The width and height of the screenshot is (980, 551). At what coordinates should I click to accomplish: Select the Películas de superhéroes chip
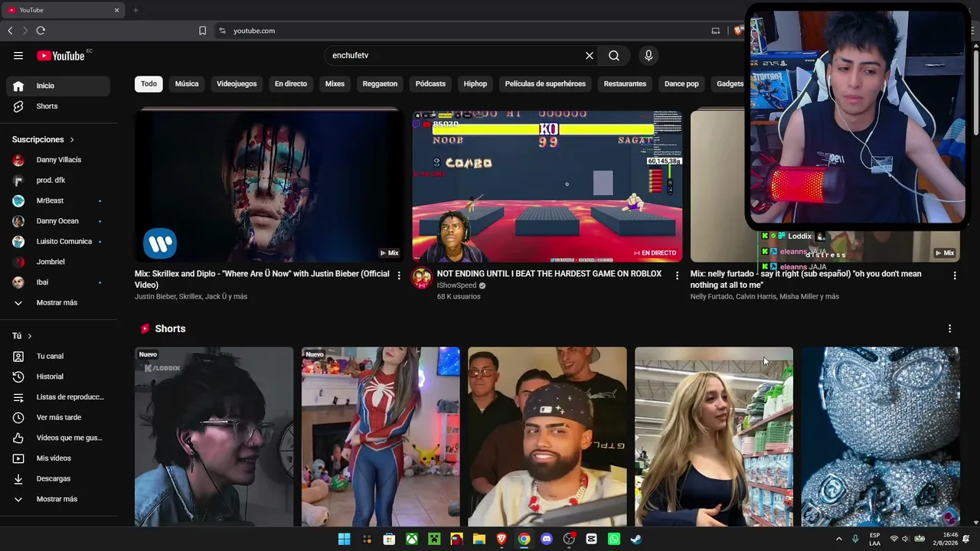coord(545,83)
